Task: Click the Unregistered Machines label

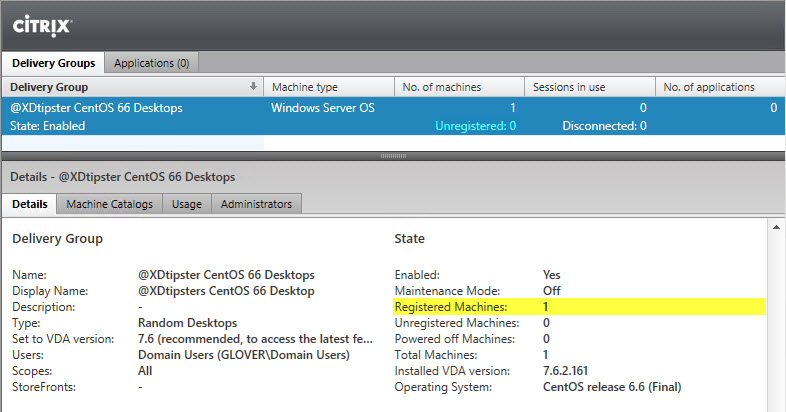Action: tap(457, 323)
